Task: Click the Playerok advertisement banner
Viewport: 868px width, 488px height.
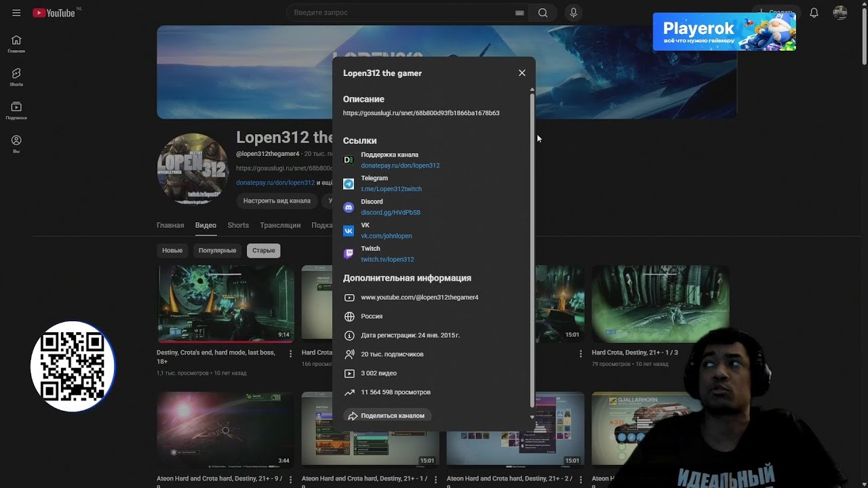Action: [724, 32]
